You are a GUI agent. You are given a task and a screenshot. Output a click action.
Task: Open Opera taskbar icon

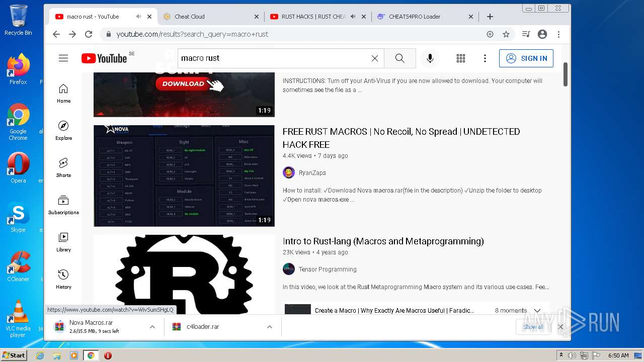tap(108, 355)
